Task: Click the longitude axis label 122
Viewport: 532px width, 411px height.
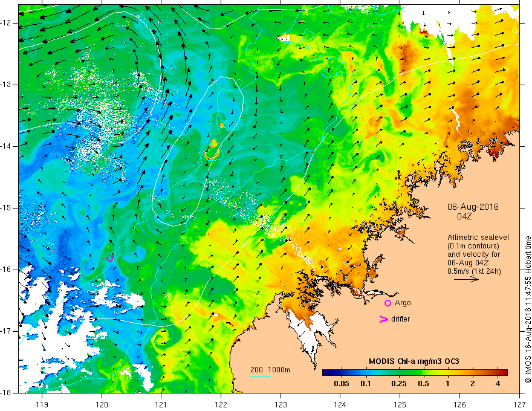Action: pyautogui.click(x=221, y=404)
